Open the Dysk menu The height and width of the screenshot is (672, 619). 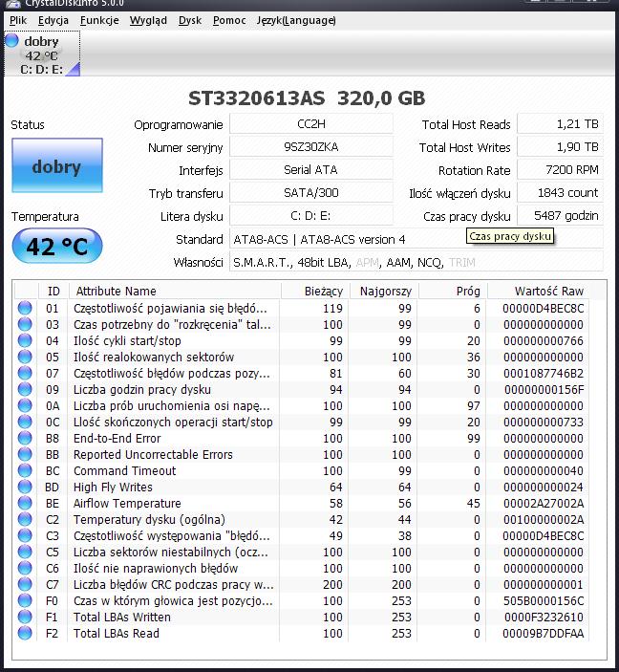190,21
